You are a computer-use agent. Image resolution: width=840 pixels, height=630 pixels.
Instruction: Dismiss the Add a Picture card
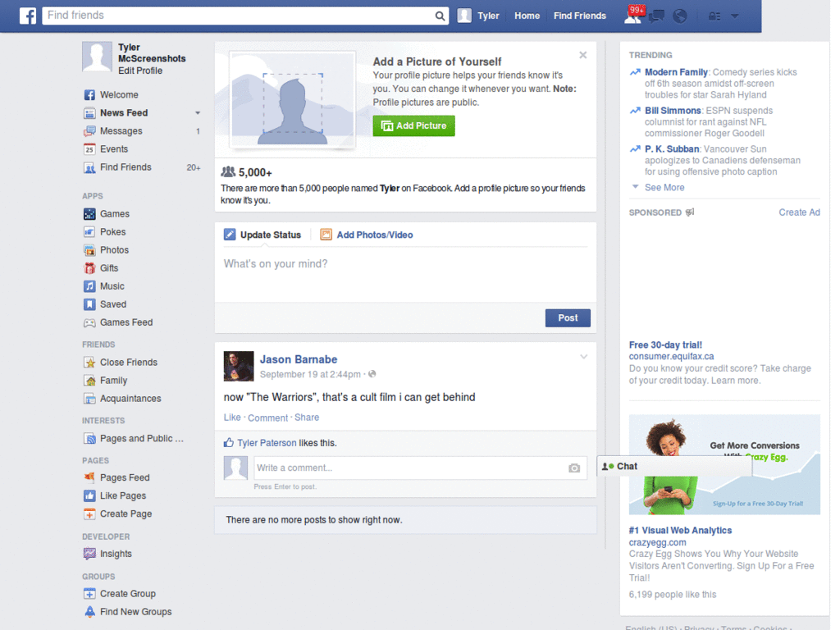[x=583, y=55]
